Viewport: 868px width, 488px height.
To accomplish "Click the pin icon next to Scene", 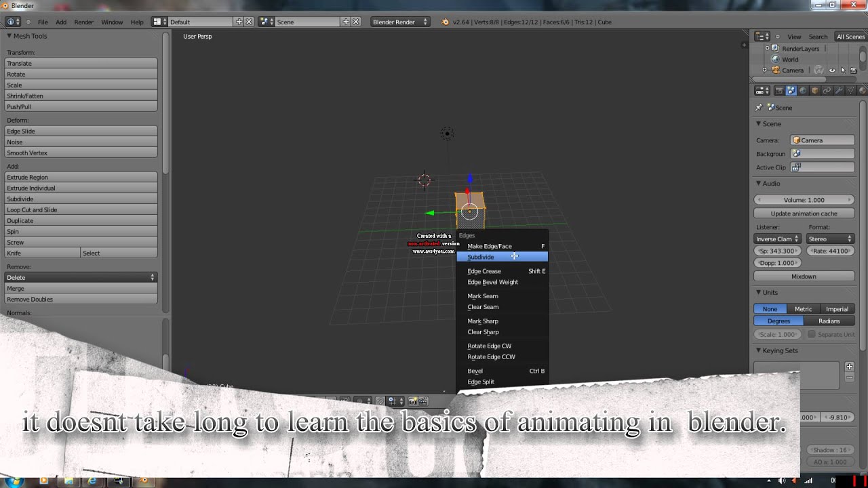I will [759, 108].
